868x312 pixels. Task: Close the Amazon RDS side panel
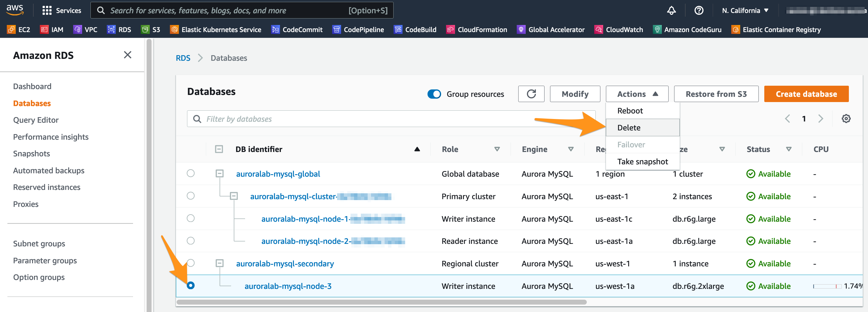coord(127,55)
